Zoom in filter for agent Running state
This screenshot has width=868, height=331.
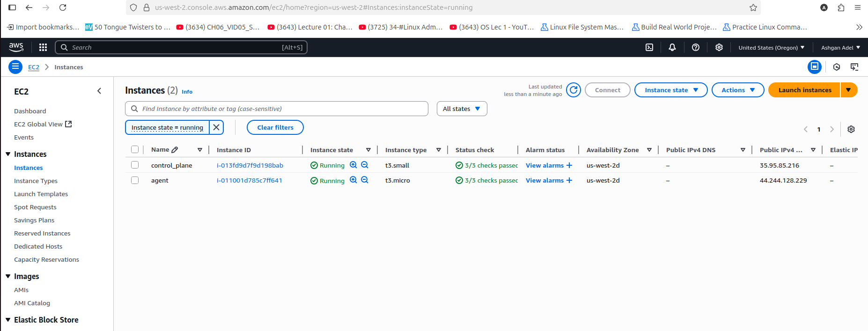pos(353,180)
